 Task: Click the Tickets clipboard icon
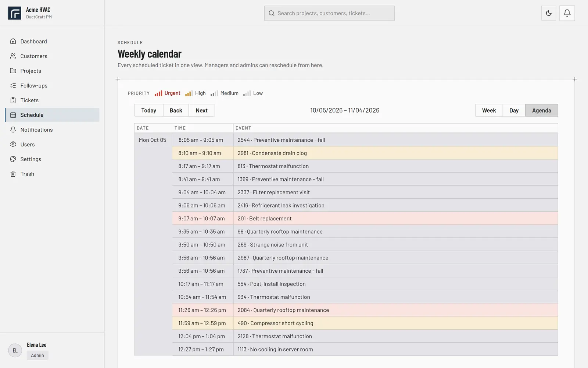13,100
